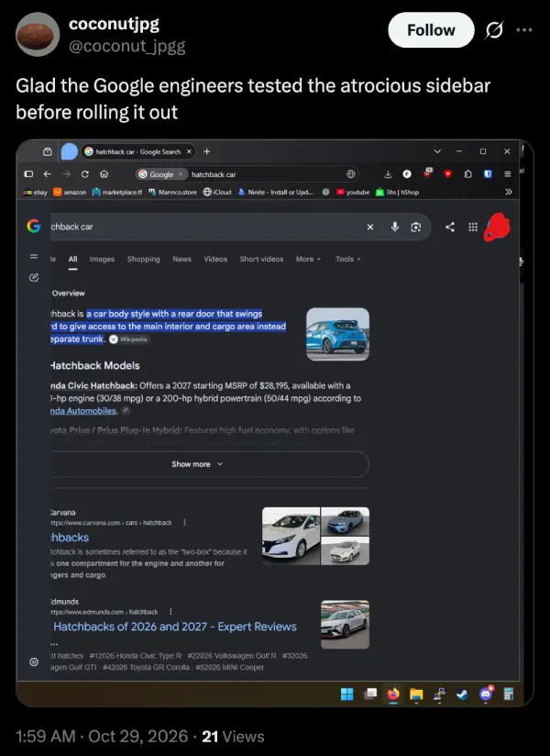The height and width of the screenshot is (756, 550).
Task: Switch to the News tab
Action: pyautogui.click(x=181, y=259)
